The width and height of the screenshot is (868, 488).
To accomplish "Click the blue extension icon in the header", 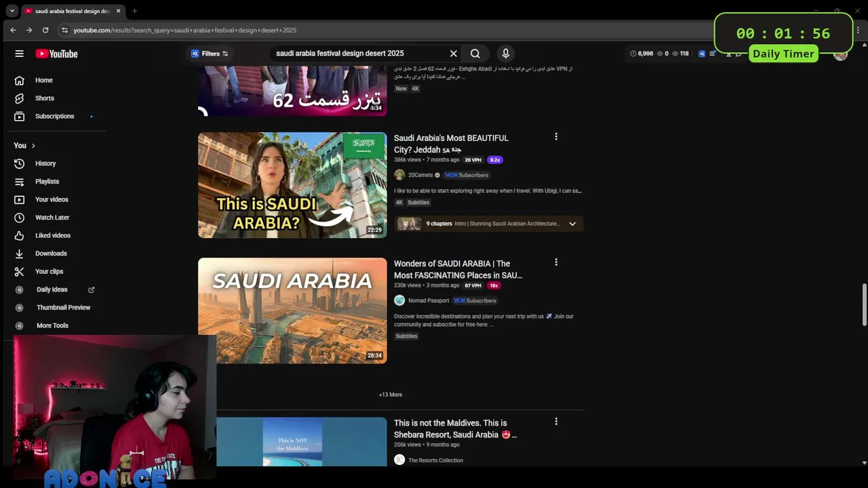I will [x=702, y=54].
